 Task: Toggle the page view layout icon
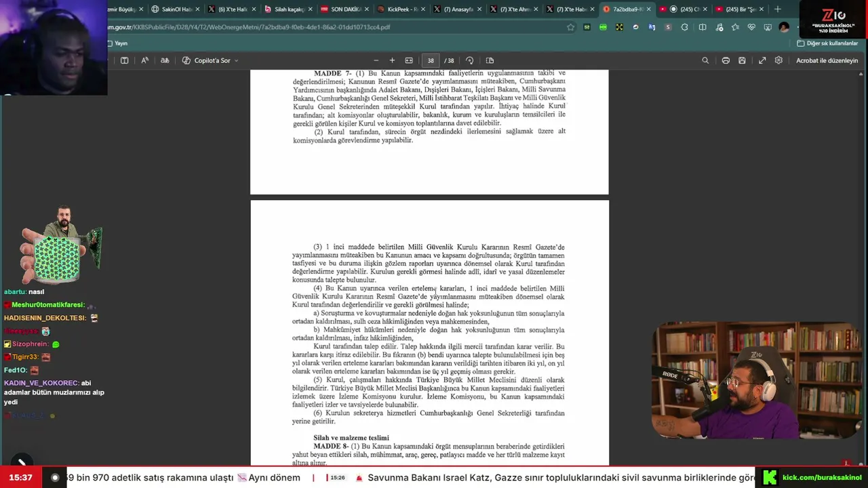[x=490, y=60]
